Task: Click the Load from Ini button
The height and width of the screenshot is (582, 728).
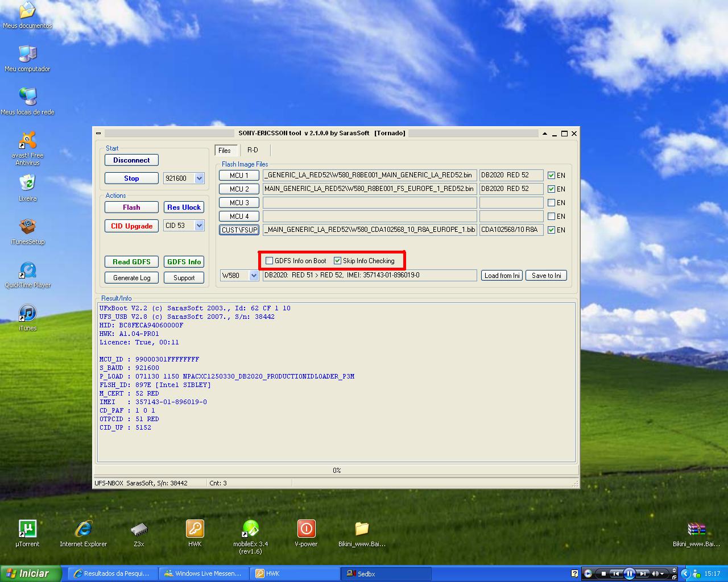Action: coord(502,276)
